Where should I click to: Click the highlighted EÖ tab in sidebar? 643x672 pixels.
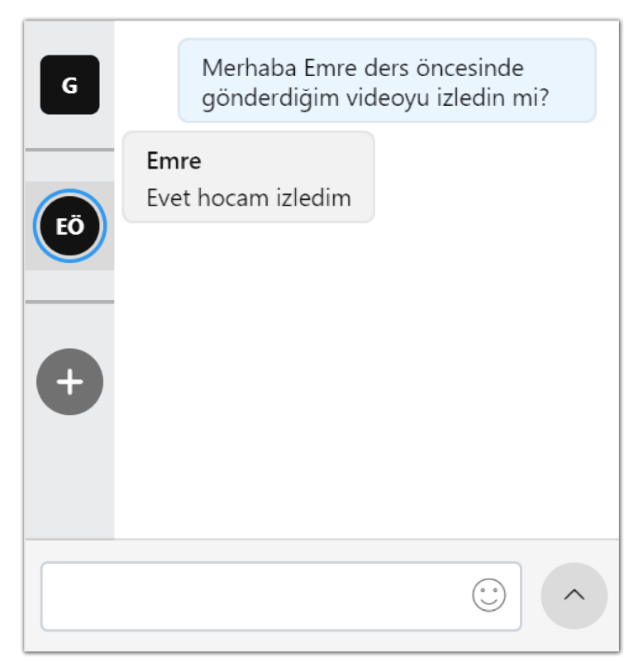[x=70, y=226]
